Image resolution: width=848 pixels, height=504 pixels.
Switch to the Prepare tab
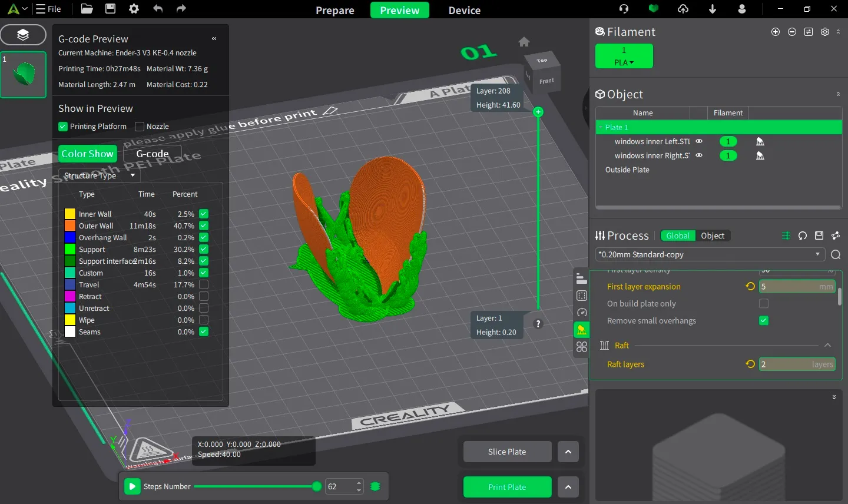pyautogui.click(x=335, y=10)
